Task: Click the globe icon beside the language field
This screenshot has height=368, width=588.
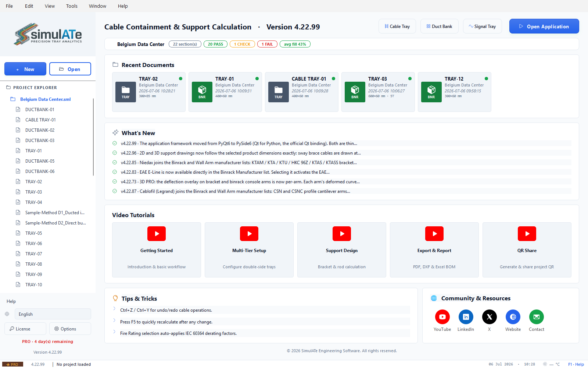Action: coord(7,314)
